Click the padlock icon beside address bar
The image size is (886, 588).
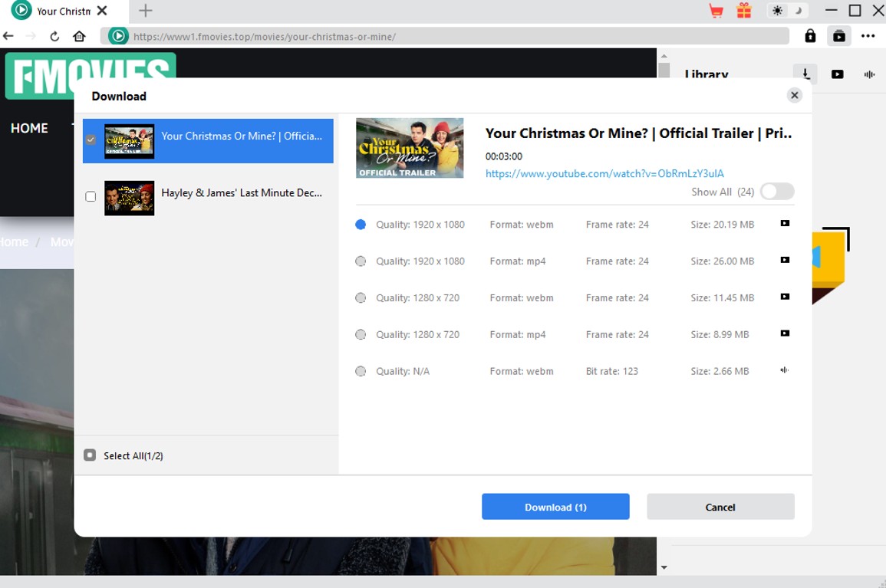[810, 36]
